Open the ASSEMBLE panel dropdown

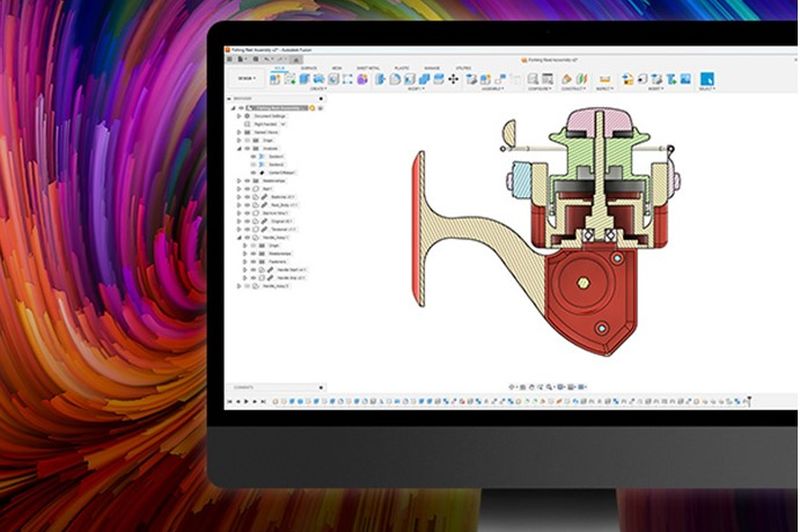click(x=492, y=89)
